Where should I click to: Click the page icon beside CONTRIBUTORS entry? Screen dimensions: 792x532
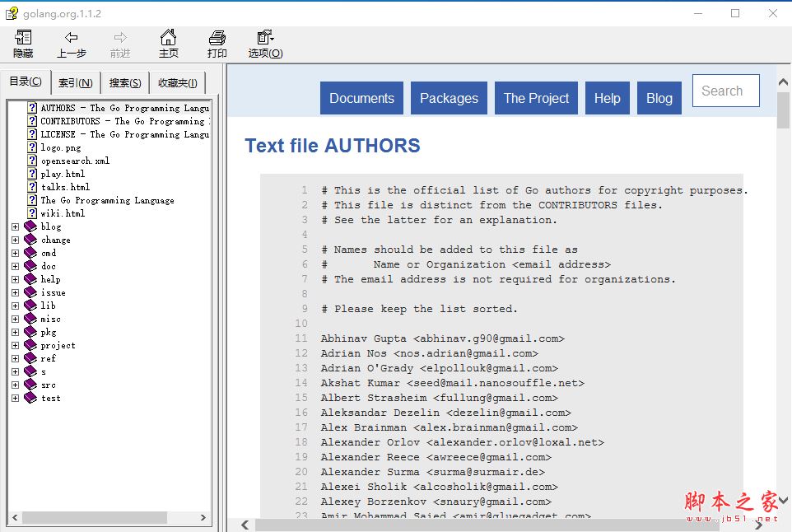(x=32, y=121)
